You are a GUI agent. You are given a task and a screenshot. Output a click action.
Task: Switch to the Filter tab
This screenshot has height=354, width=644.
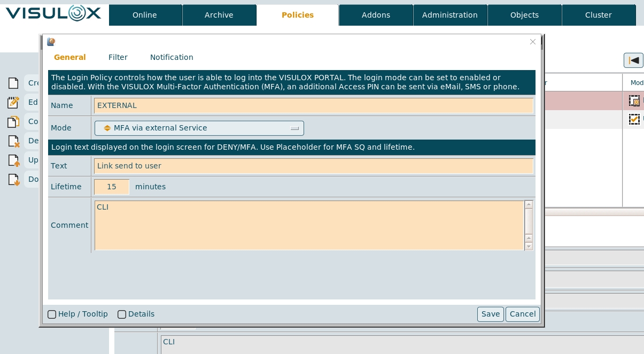click(118, 57)
